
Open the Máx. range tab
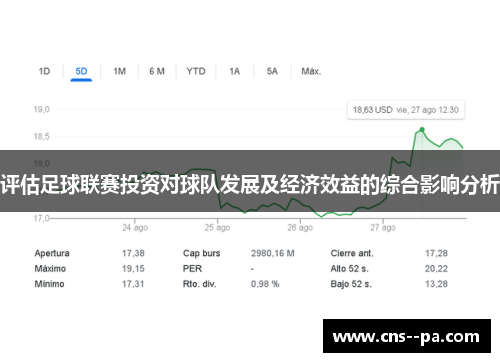[311, 71]
